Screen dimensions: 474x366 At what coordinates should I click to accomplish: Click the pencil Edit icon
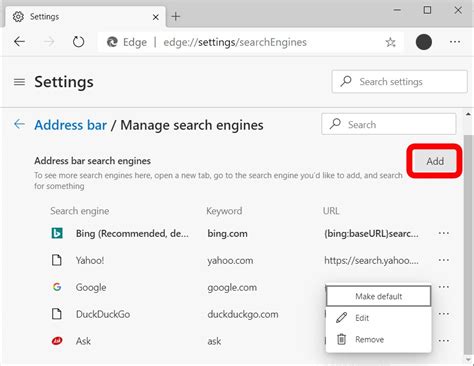pyautogui.click(x=341, y=317)
